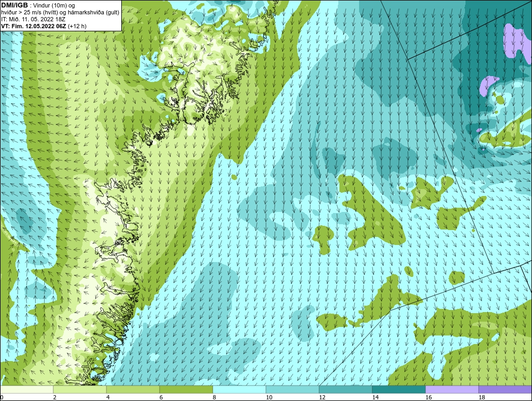This screenshot has width=532, height=401.
Task: Click the 2–4 m/s light green color segment
Action: pos(80,389)
